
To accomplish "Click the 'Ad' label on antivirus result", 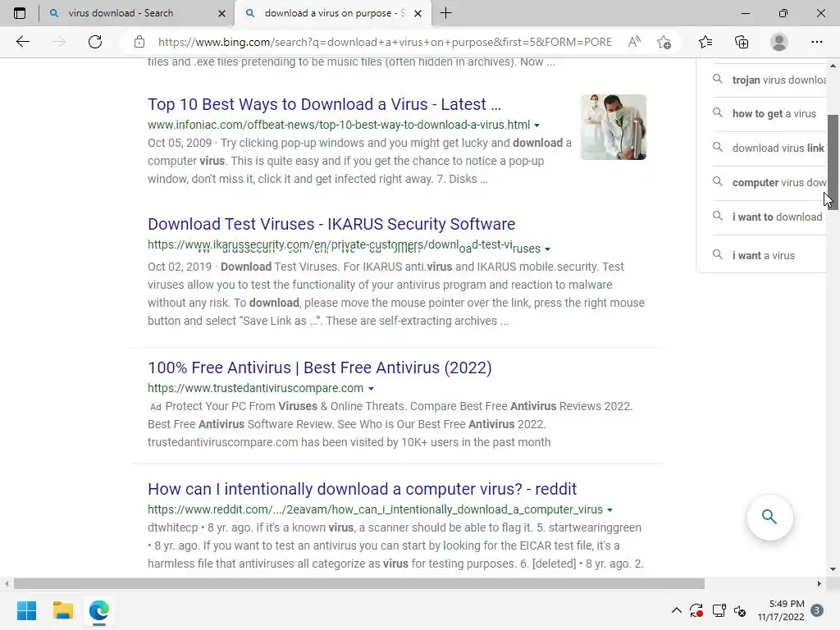I will 155,407.
